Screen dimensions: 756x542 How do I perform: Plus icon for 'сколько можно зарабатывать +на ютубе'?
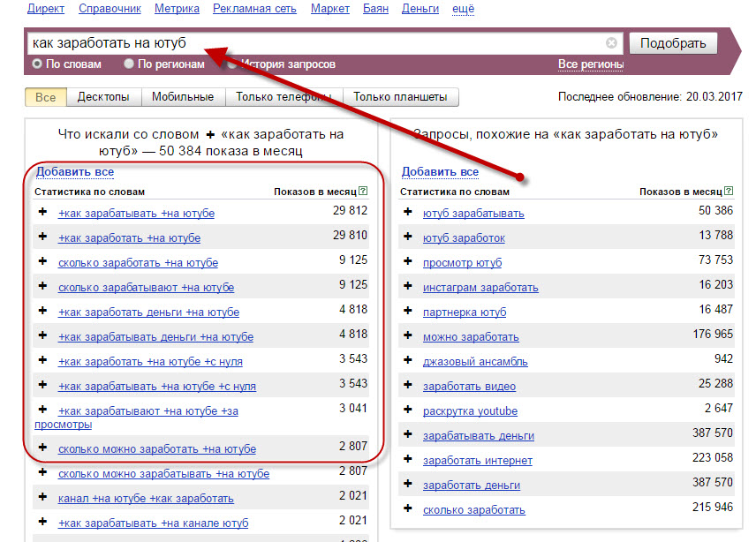coord(43,471)
